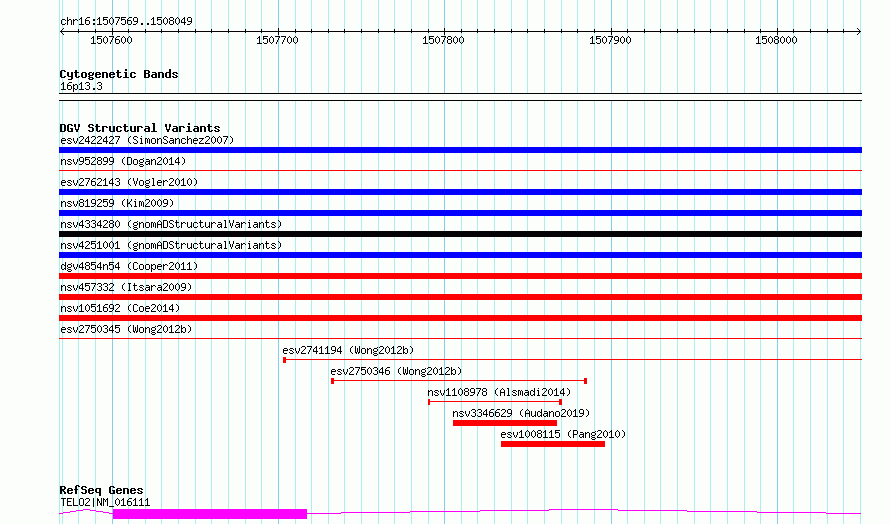
Task: Select the 16p13.3 cytogenetic band label
Action: 81,86
